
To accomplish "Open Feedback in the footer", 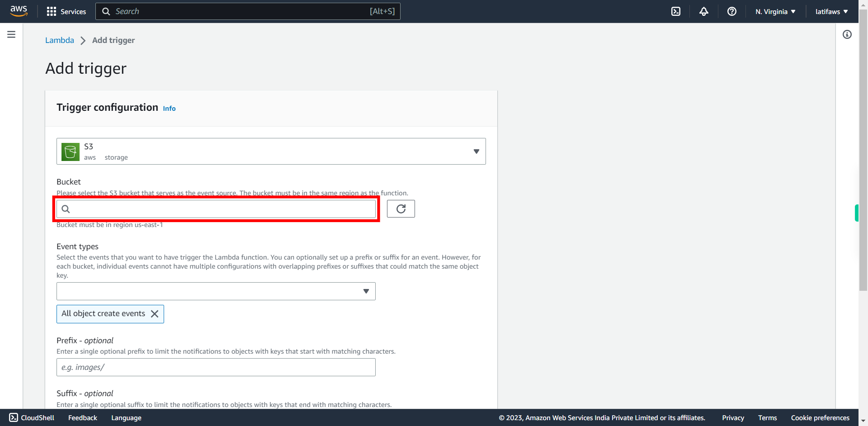I will pos(83,418).
